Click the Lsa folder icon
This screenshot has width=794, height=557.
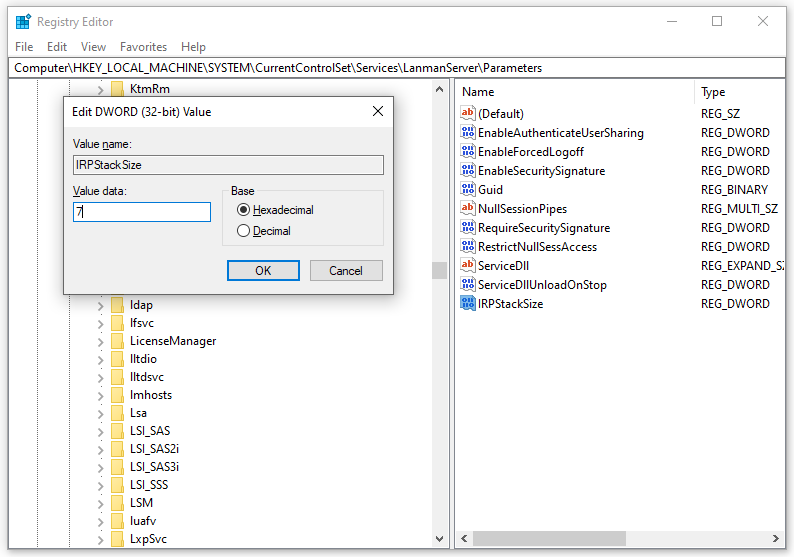pyautogui.click(x=117, y=413)
